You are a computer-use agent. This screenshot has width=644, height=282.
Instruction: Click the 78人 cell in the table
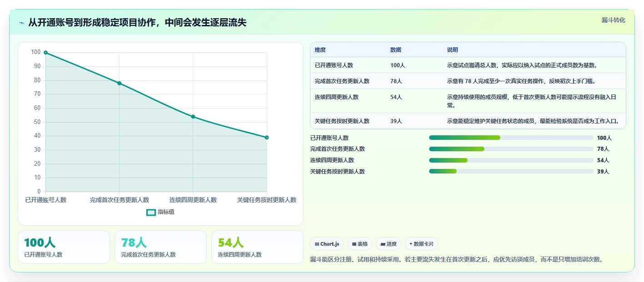pos(396,81)
